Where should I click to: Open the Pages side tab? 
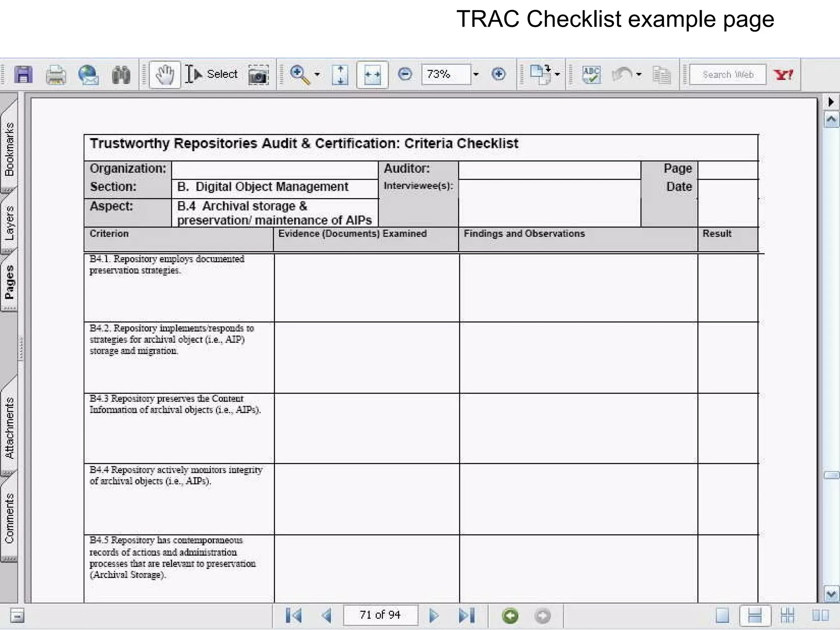click(x=9, y=282)
